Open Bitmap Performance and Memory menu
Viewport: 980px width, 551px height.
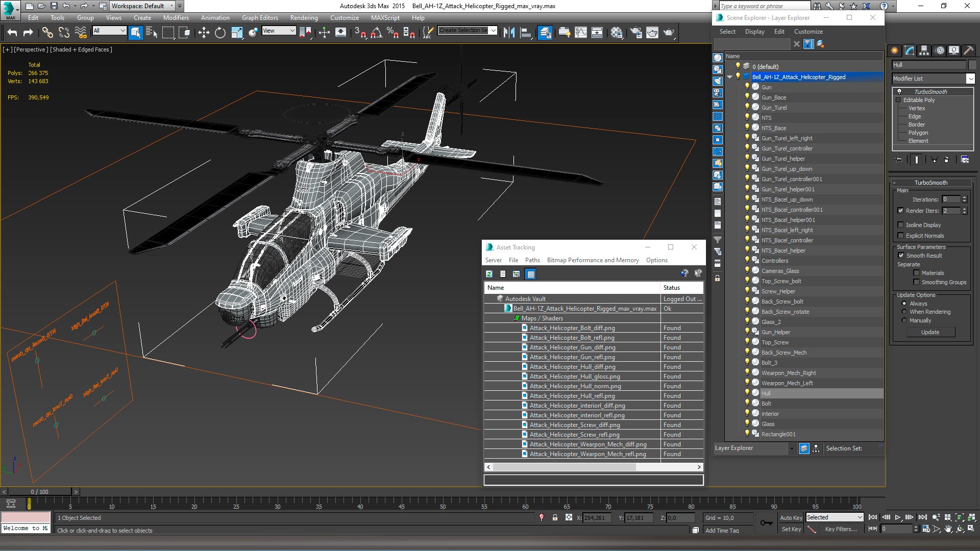(x=593, y=260)
